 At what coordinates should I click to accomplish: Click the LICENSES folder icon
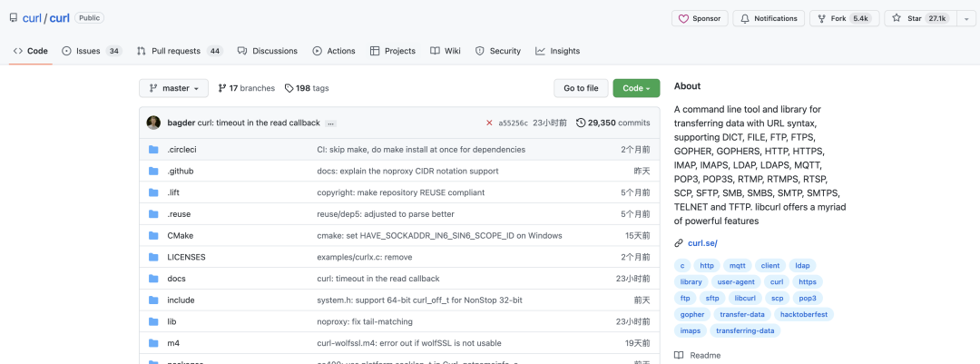[153, 257]
